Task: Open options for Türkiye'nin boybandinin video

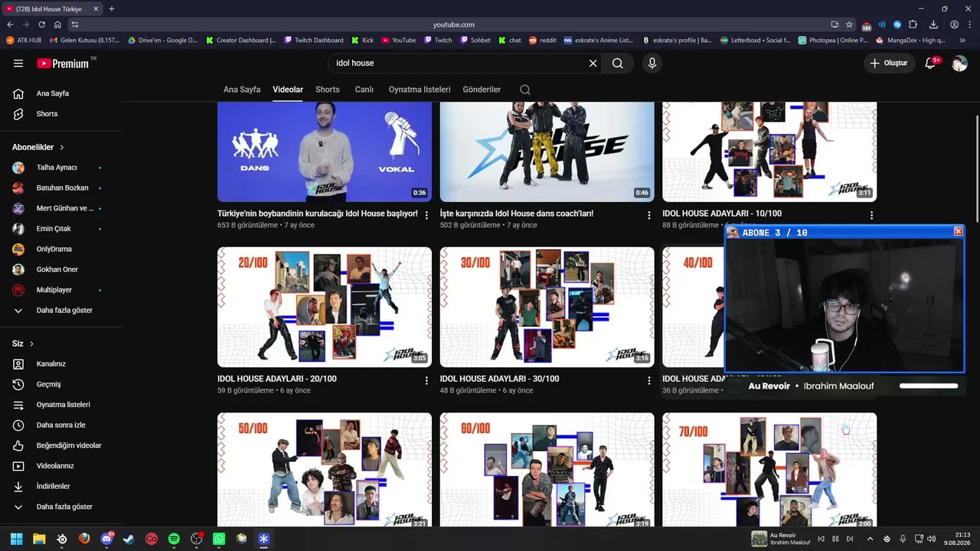Action: [x=426, y=215]
